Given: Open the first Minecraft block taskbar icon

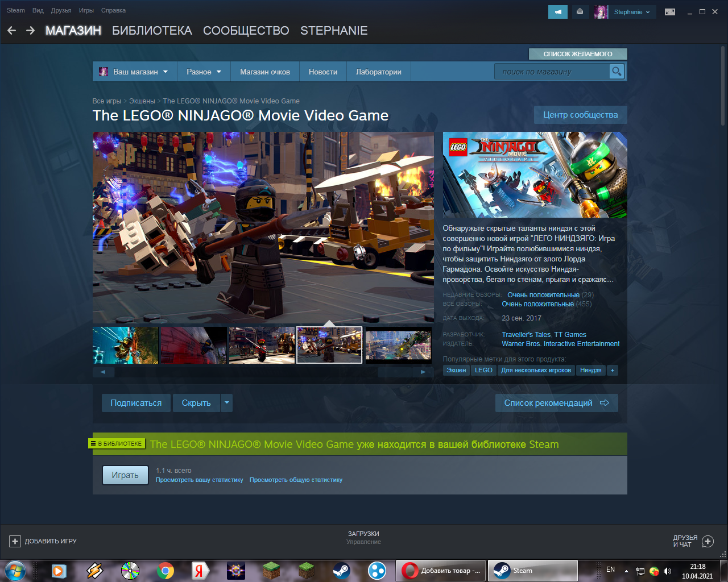Looking at the screenshot, I should point(271,570).
